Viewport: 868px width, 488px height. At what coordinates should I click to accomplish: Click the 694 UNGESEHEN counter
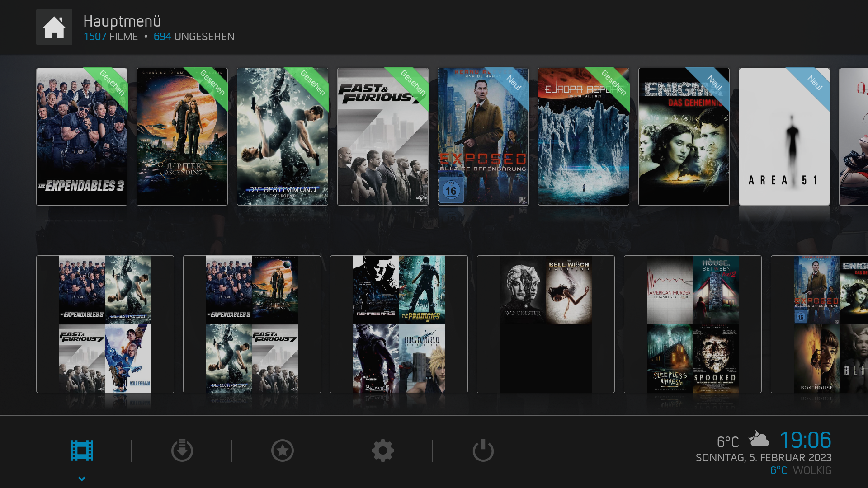click(x=194, y=37)
